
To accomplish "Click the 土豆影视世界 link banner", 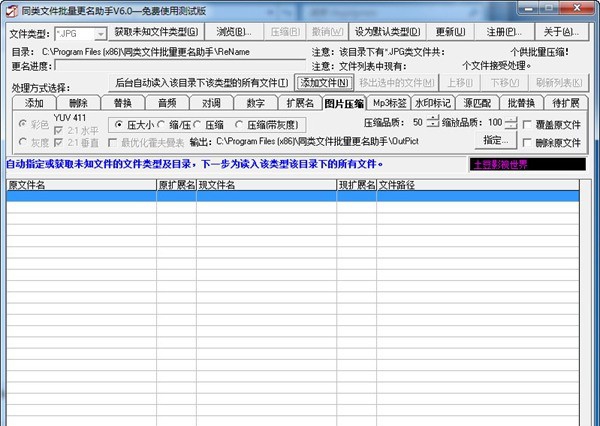I will [528, 165].
